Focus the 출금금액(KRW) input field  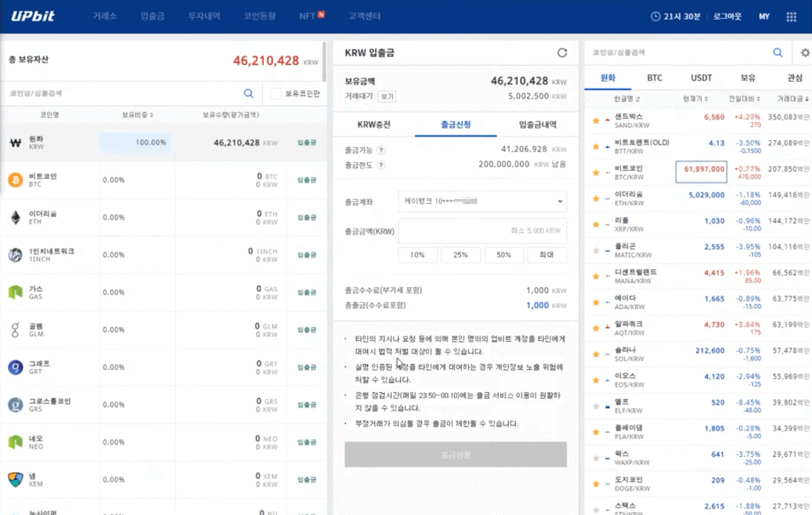[x=482, y=231]
